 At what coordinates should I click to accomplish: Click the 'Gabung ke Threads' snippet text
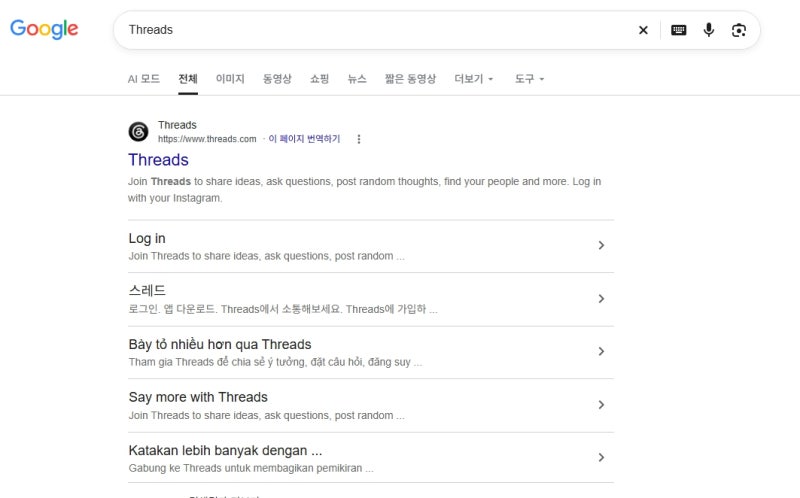pos(251,468)
